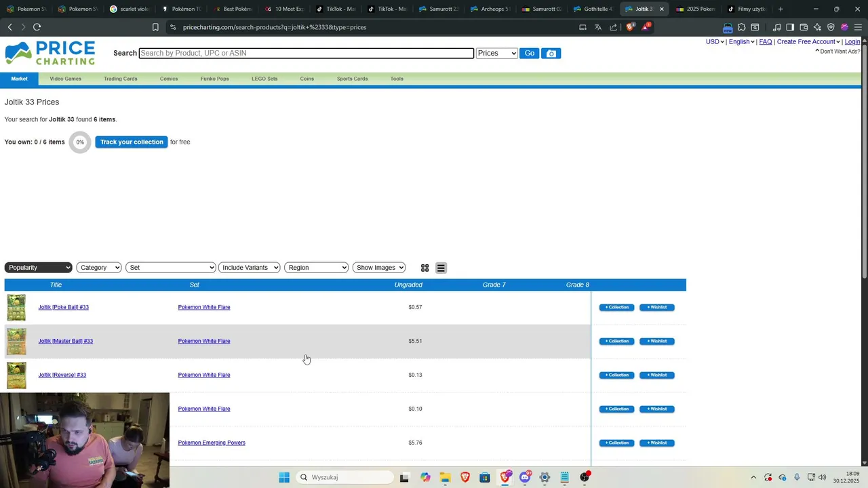Screen dimensions: 868x488
Task: Click in the product search field
Action: [307, 54]
